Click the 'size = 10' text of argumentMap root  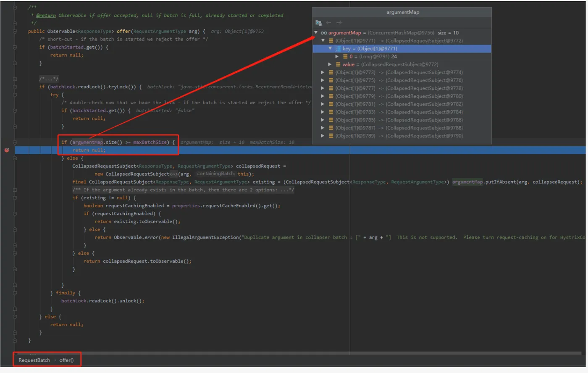pyautogui.click(x=448, y=33)
